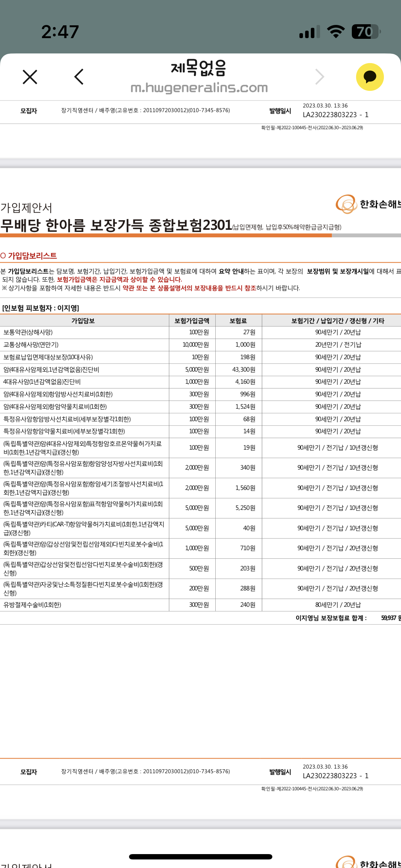
Task: Select the bottom footer 모집자 label
Action: (29, 772)
